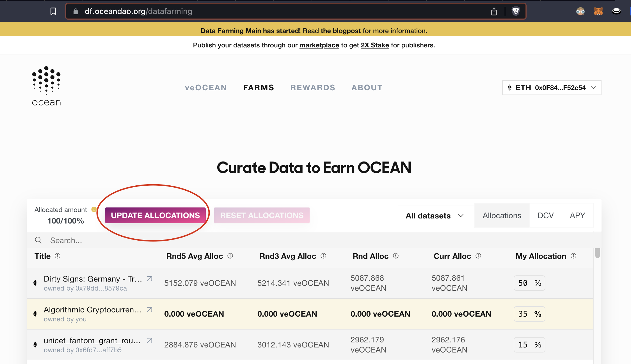Open the REWARDS nav item
Screen dimensions: 631x364
tap(313, 88)
